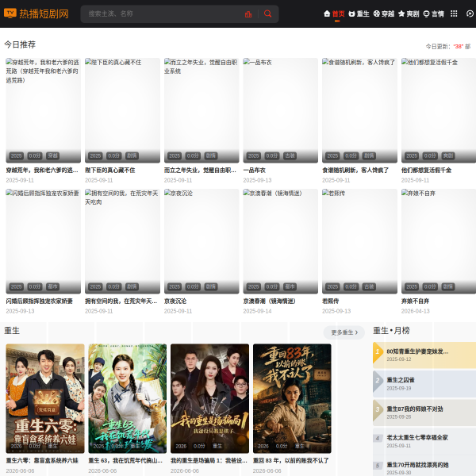Viewport: 476px width, 476px height.
Task: Click title link 而立之年失业,觉醒自由职...
Action: tap(200, 171)
